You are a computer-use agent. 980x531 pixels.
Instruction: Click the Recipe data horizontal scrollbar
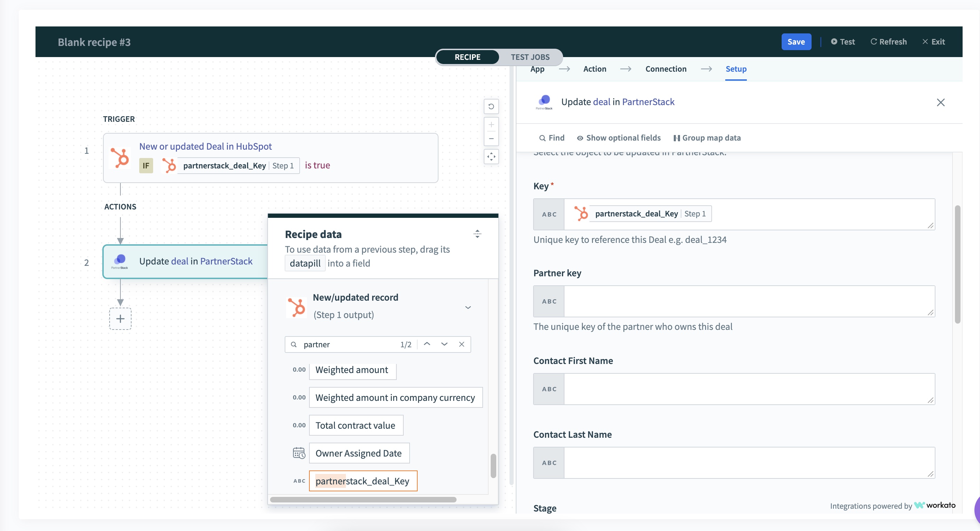pos(363,499)
